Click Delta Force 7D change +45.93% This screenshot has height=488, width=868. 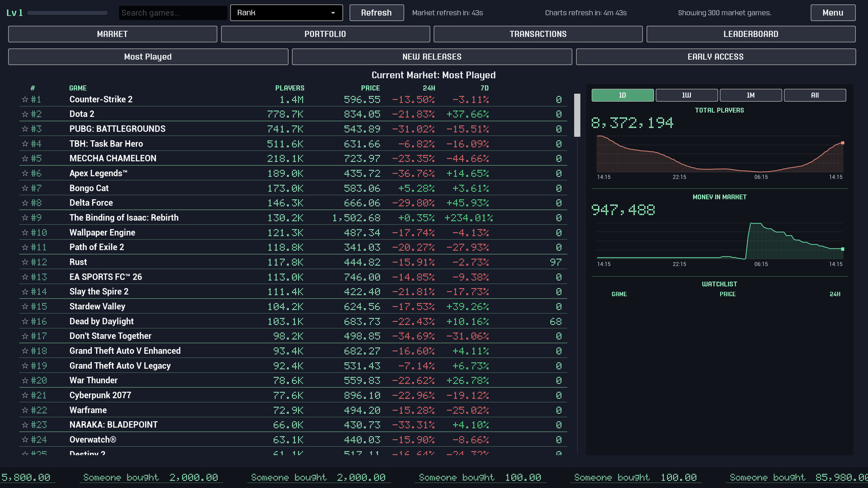pyautogui.click(x=467, y=203)
